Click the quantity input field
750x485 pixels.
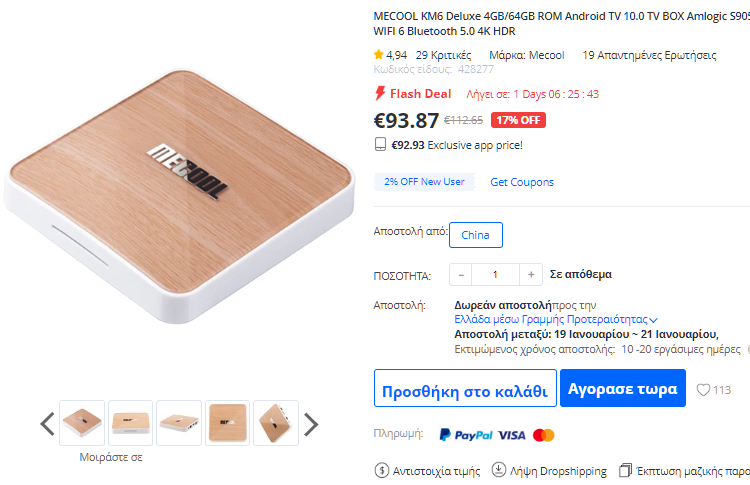coord(496,275)
